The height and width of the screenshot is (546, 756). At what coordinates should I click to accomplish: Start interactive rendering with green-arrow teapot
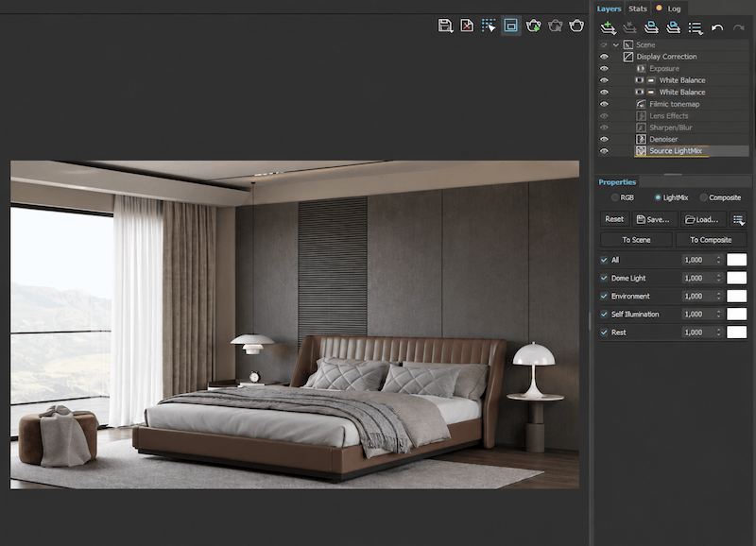pyautogui.click(x=533, y=26)
